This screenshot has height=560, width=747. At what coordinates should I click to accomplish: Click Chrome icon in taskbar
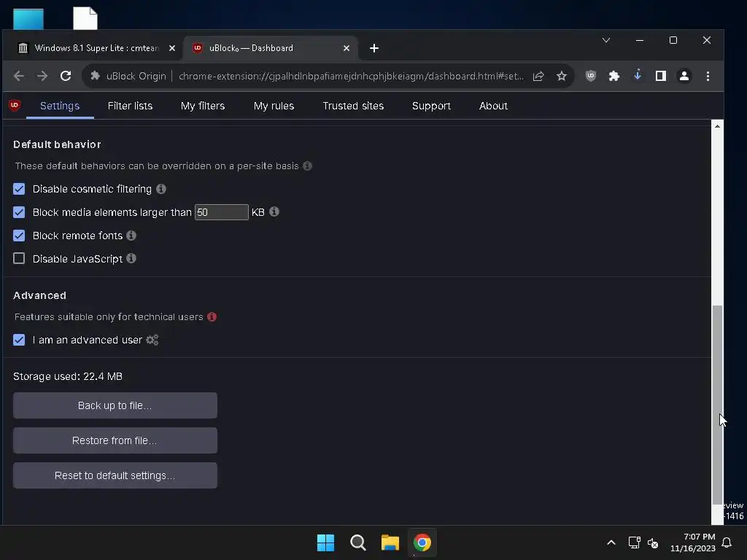pyautogui.click(x=422, y=542)
